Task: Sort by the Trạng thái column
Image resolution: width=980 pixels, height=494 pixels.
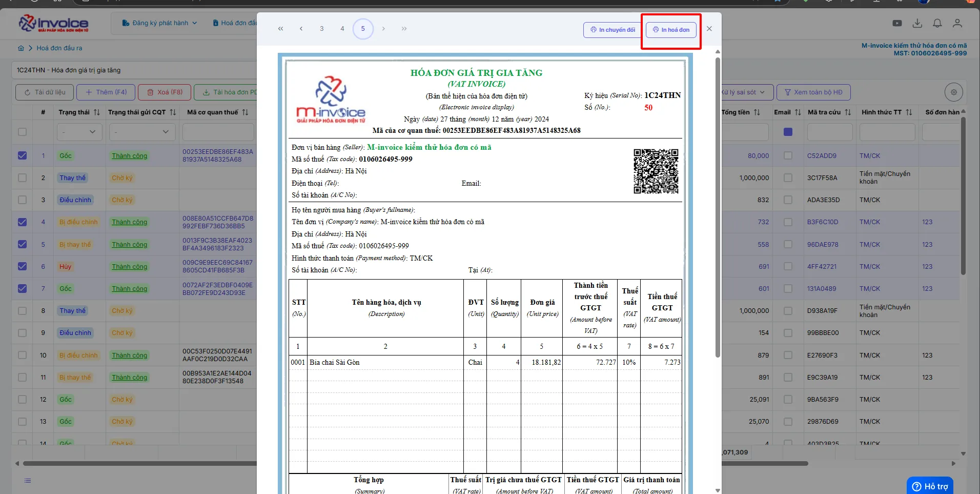Action: point(97,112)
